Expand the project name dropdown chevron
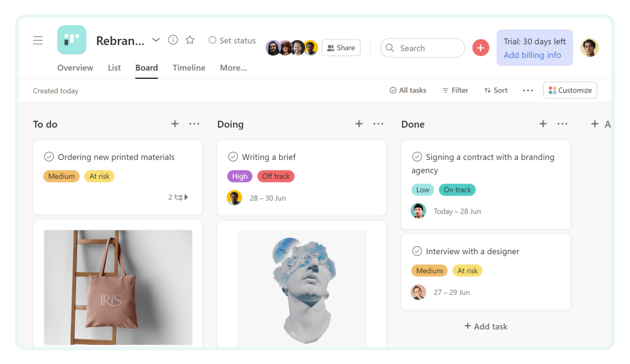The width and height of the screenshot is (630, 364). click(156, 39)
